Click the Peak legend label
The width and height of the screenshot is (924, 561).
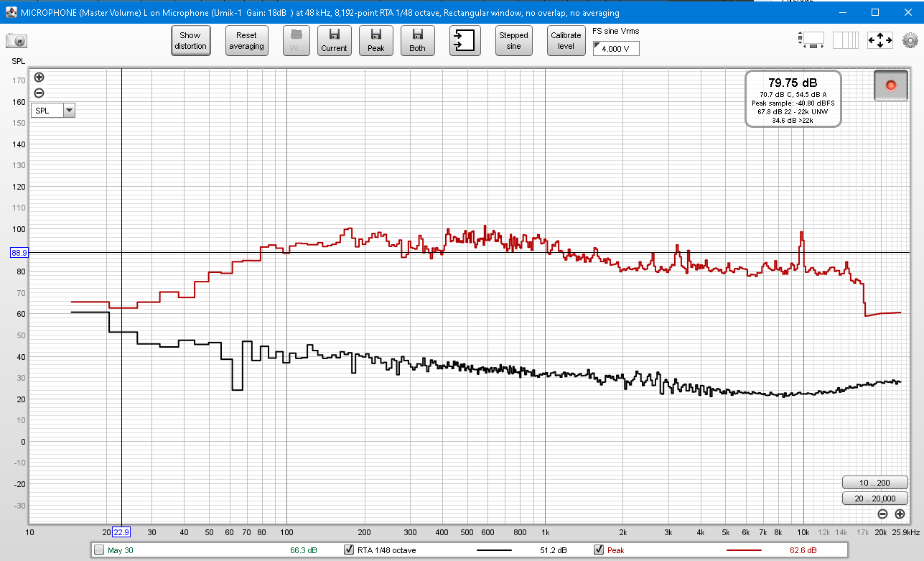(616, 550)
